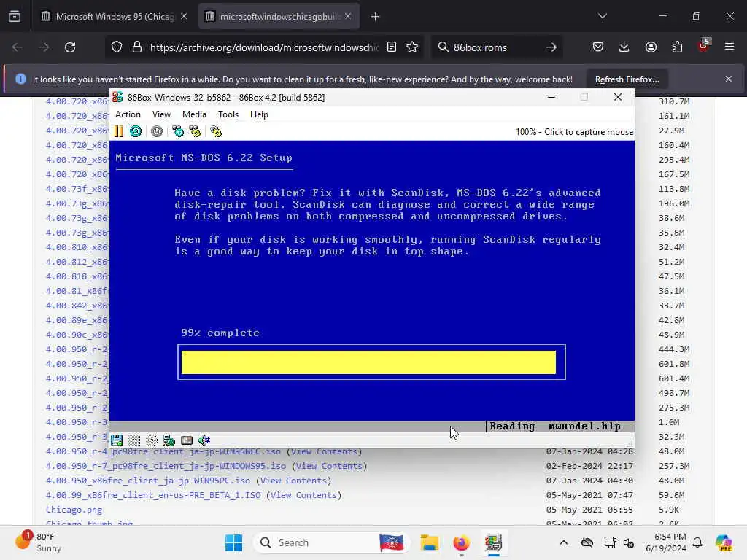Viewport: 747px width, 560px height.
Task: Send Ctrl+Alt+Del via toolbar icon
Action: pyautogui.click(x=178, y=131)
